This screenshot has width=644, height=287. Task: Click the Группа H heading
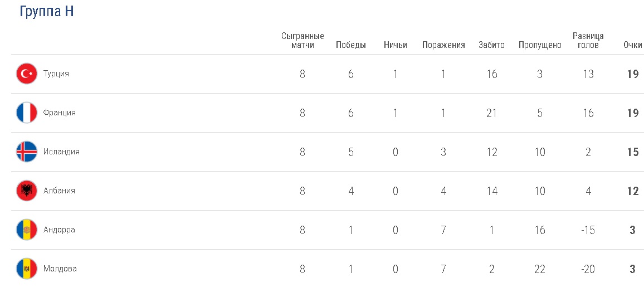pyautogui.click(x=47, y=12)
